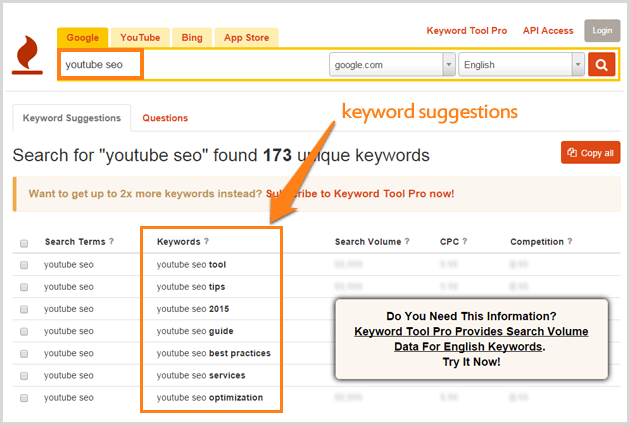Switch to the Google tab
630x425 pixels.
coord(82,38)
